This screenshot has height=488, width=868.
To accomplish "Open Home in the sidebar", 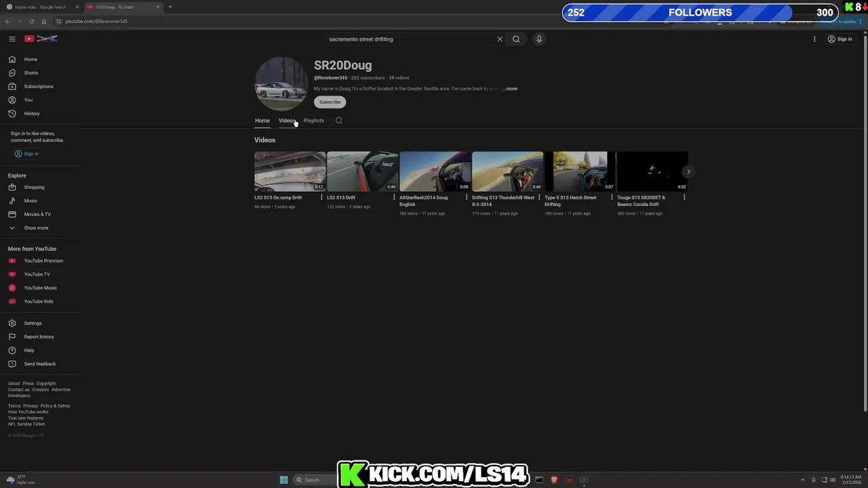I will click(41, 59).
